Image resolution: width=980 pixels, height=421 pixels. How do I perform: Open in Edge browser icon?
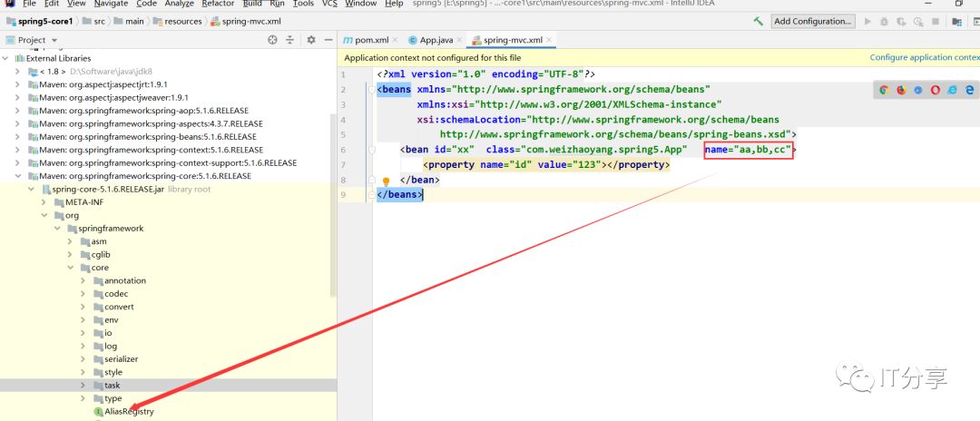pos(970,90)
